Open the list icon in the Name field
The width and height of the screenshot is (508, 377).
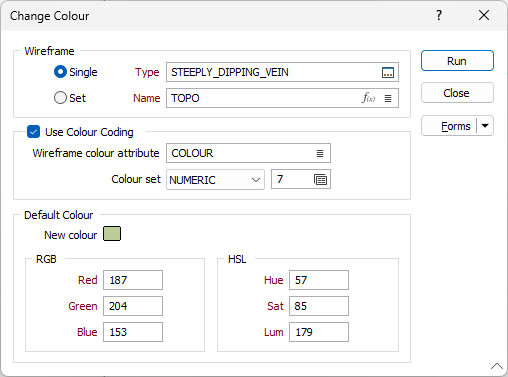pos(388,98)
